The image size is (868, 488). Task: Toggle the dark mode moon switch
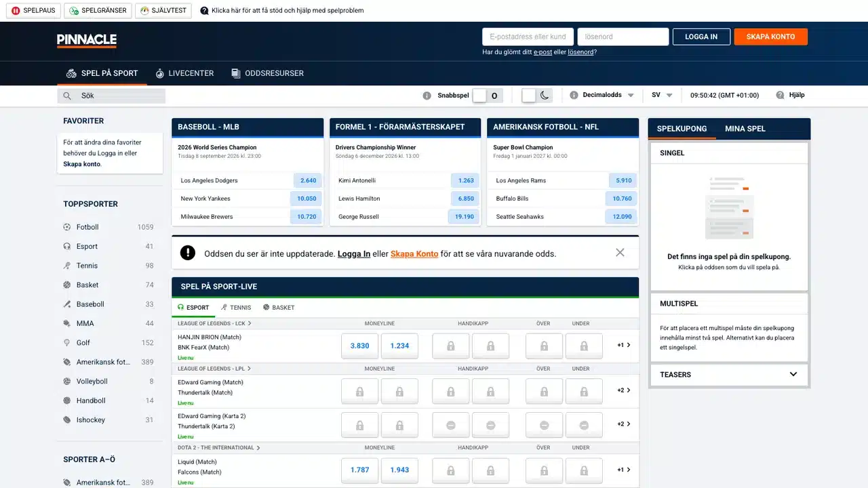pos(537,96)
